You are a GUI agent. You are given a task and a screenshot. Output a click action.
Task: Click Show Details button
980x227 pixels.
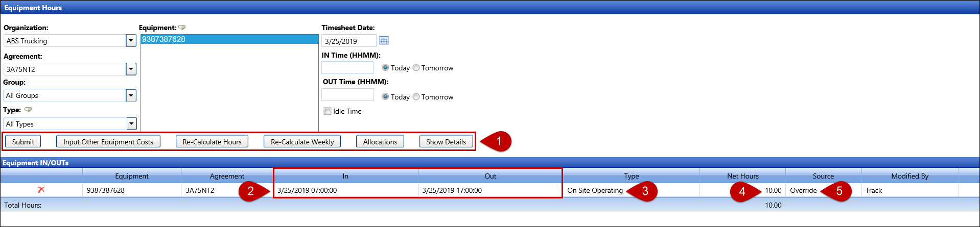coord(446,142)
